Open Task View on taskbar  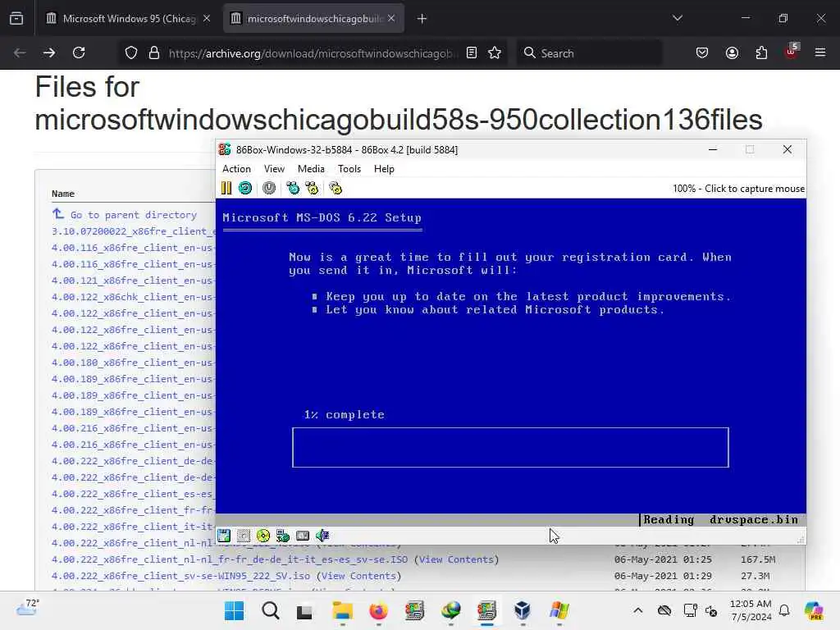[x=304, y=611]
